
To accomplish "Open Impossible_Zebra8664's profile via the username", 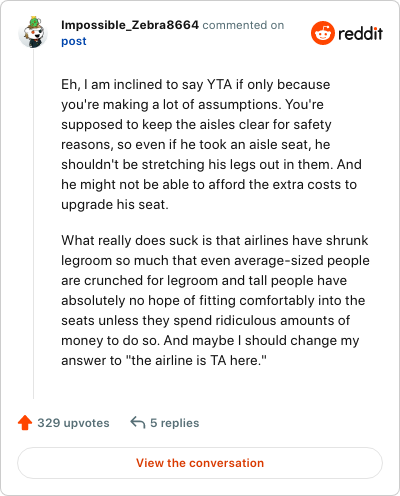I will coord(130,25).
